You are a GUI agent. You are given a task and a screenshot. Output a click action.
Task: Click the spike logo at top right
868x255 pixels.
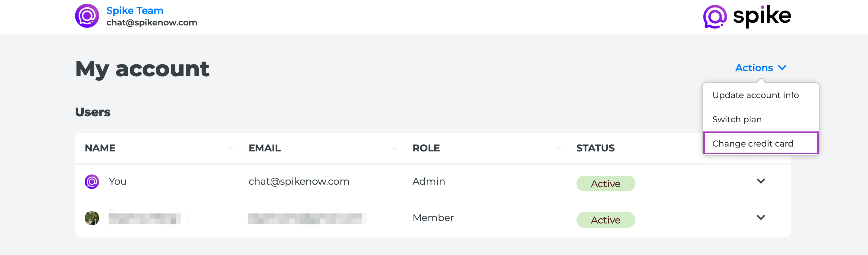[747, 16]
